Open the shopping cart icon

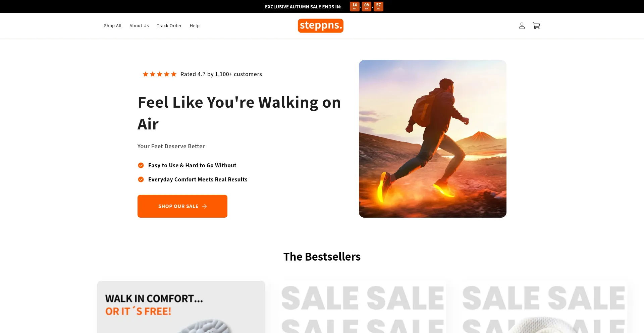[536, 26]
